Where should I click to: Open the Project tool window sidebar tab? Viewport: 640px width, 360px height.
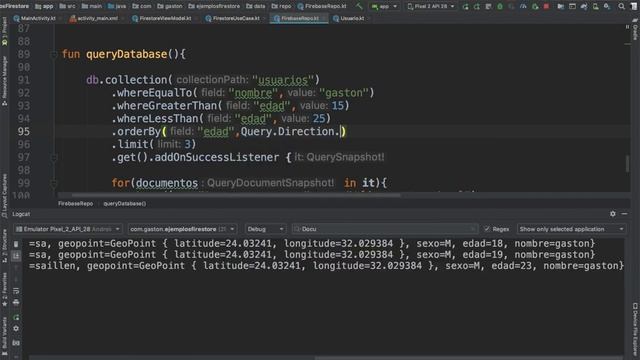pos(4,31)
